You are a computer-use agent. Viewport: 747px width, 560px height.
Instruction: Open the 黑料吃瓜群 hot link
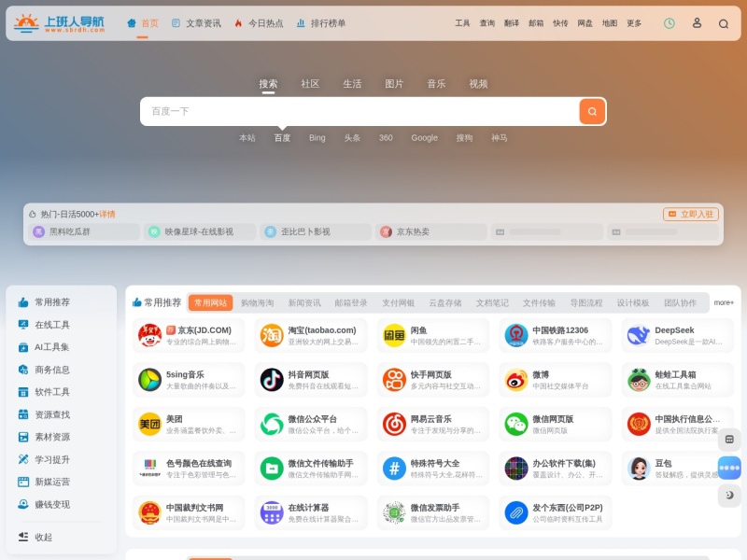point(84,231)
